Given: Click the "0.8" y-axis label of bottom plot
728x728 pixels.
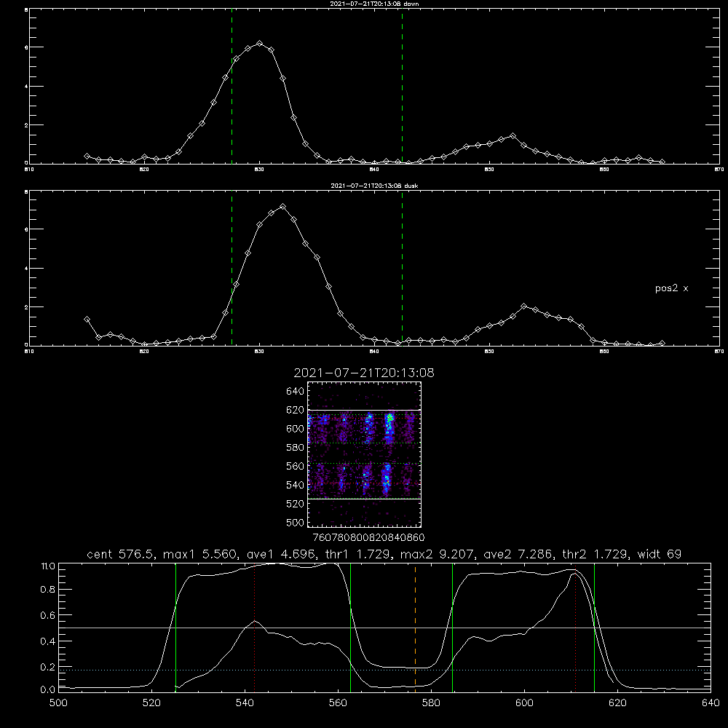Looking at the screenshot, I should (48, 590).
